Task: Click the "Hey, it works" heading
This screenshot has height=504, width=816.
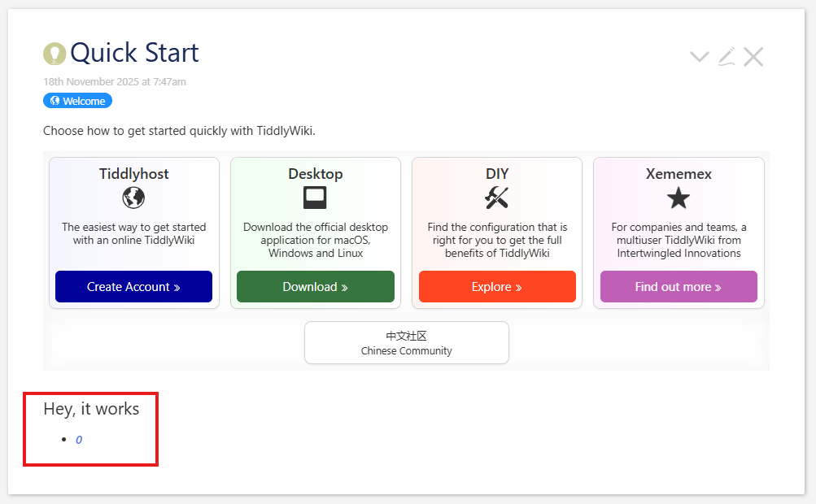Action: 91,409
